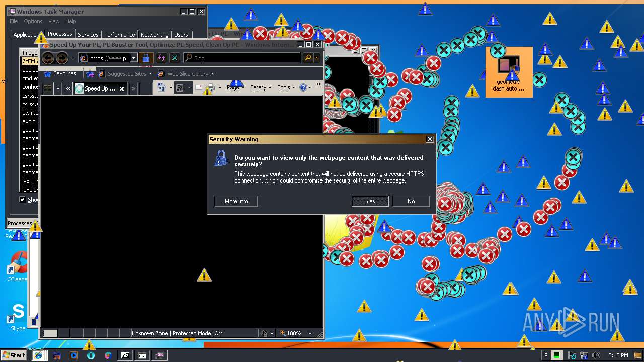Click the Bing search magnifier button
Image resolution: width=644 pixels, height=362 pixels.
click(x=308, y=58)
